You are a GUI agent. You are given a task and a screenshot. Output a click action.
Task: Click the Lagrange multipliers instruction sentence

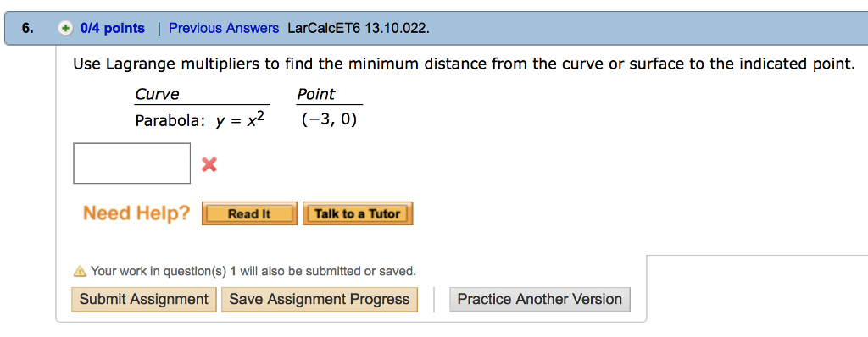pyautogui.click(x=460, y=64)
